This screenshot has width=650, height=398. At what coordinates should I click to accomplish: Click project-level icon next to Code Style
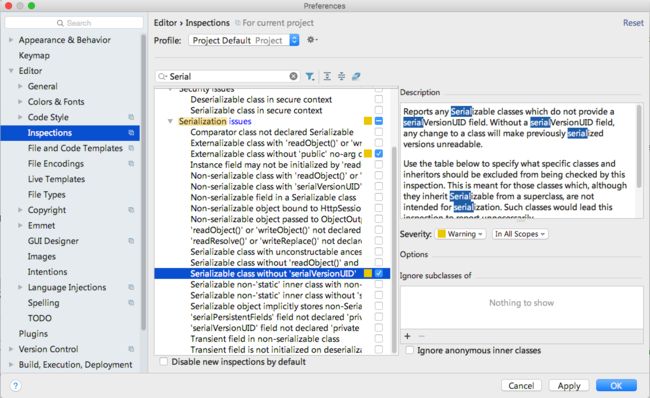[131, 117]
